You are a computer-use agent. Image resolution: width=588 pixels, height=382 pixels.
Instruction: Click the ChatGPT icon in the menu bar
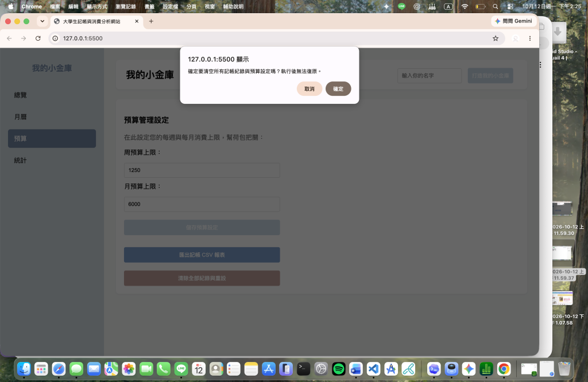tap(417, 6)
